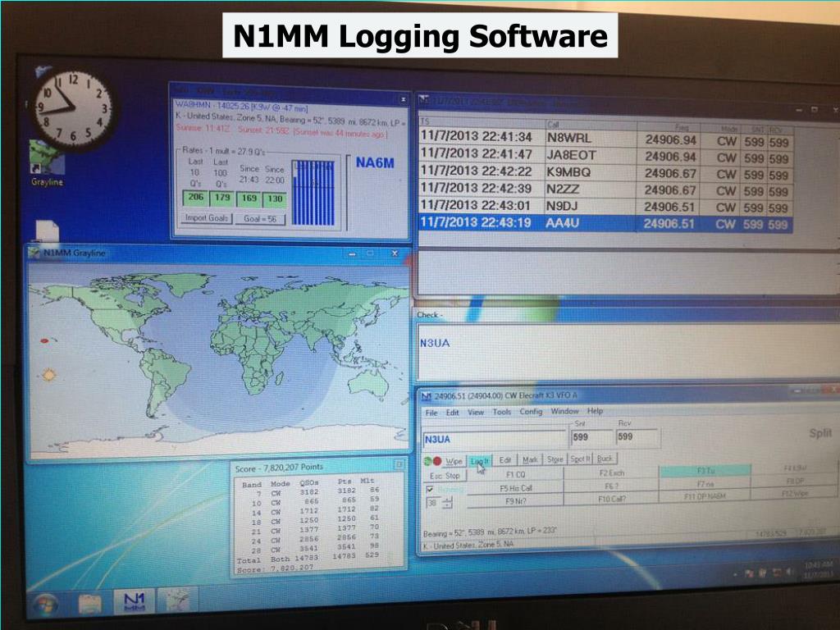Click the analog clock desktop gadget

(x=73, y=109)
